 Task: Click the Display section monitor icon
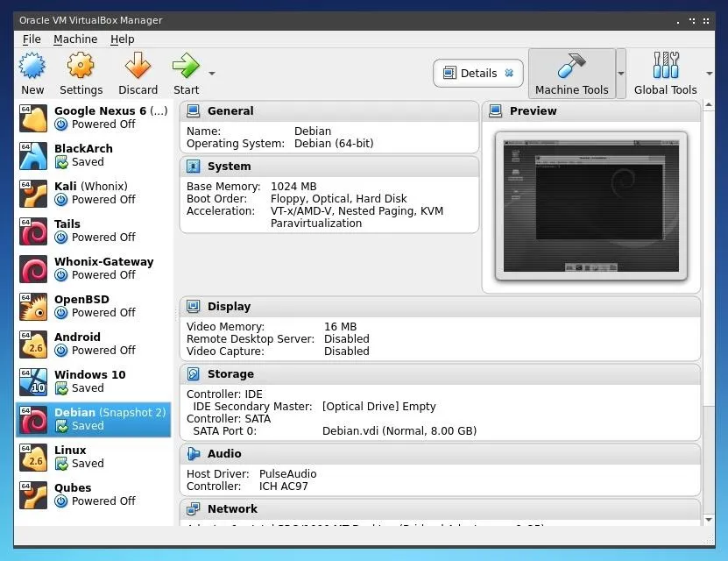pos(193,307)
